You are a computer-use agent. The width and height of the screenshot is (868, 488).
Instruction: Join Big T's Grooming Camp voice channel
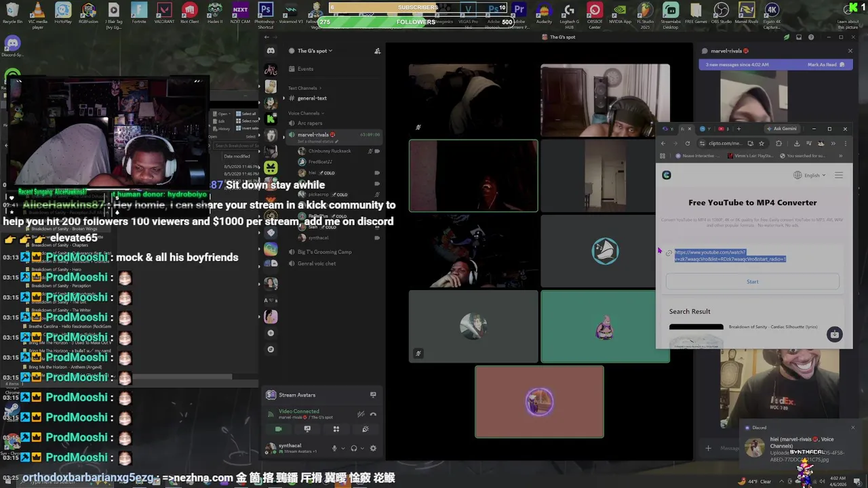point(324,252)
